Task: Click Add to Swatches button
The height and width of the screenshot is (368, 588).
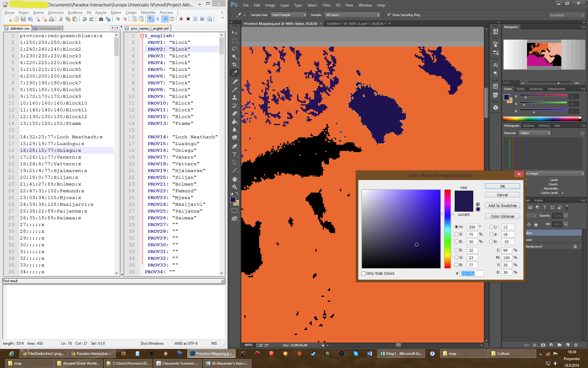Action: click(502, 206)
